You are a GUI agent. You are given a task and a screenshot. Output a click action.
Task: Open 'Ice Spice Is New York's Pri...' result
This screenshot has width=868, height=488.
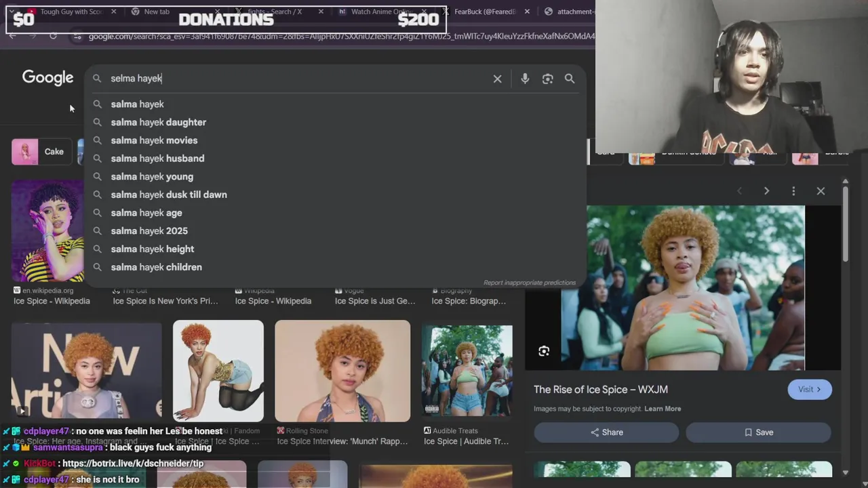pyautogui.click(x=165, y=301)
